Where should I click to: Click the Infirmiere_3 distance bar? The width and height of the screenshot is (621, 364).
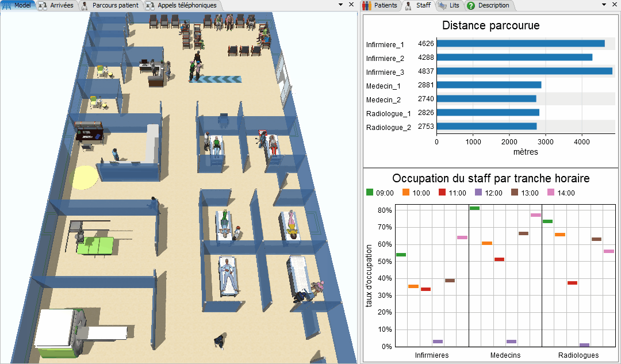[x=524, y=71]
